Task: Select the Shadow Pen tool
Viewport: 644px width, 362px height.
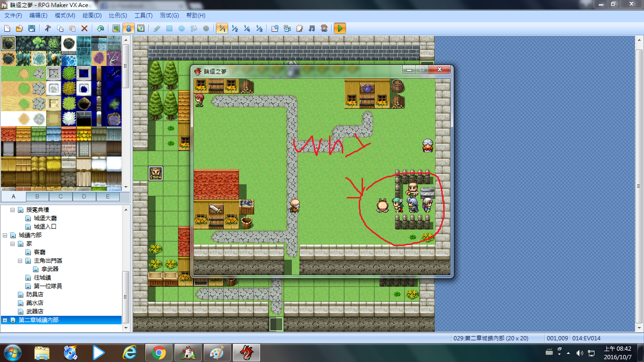Action: pyautogui.click(x=206, y=28)
